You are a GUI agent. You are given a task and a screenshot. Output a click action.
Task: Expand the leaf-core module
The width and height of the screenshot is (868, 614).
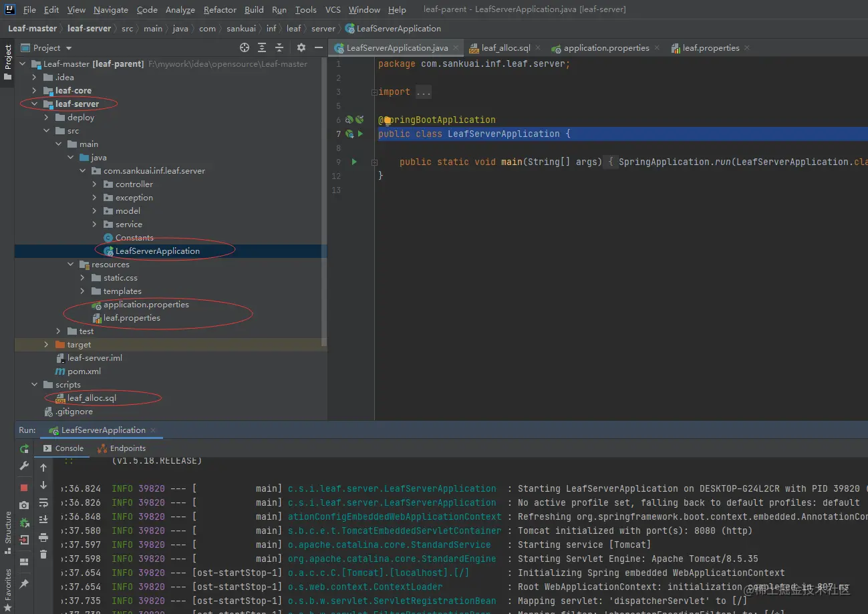34,91
